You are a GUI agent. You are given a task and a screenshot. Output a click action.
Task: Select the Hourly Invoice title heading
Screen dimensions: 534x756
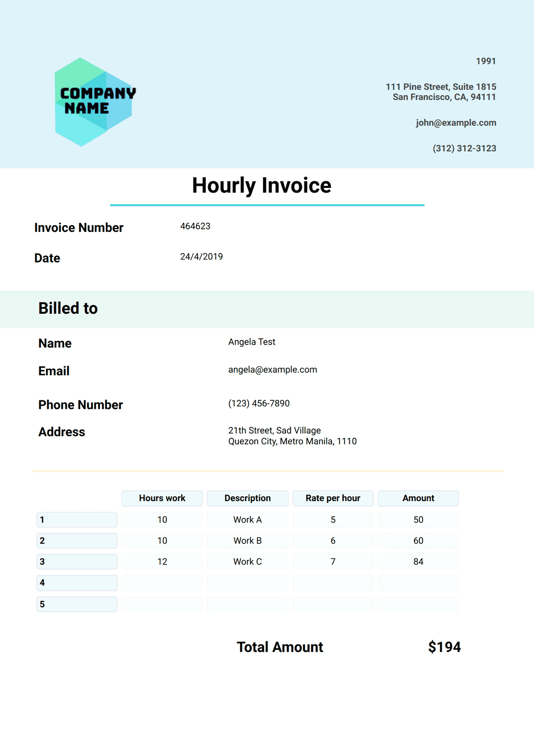point(261,186)
